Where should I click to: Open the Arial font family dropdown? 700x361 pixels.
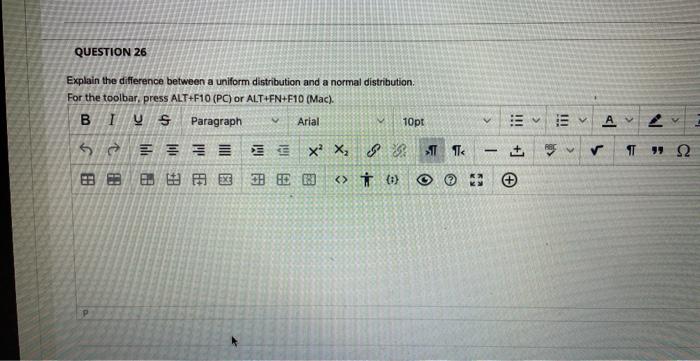pyautogui.click(x=341, y=121)
